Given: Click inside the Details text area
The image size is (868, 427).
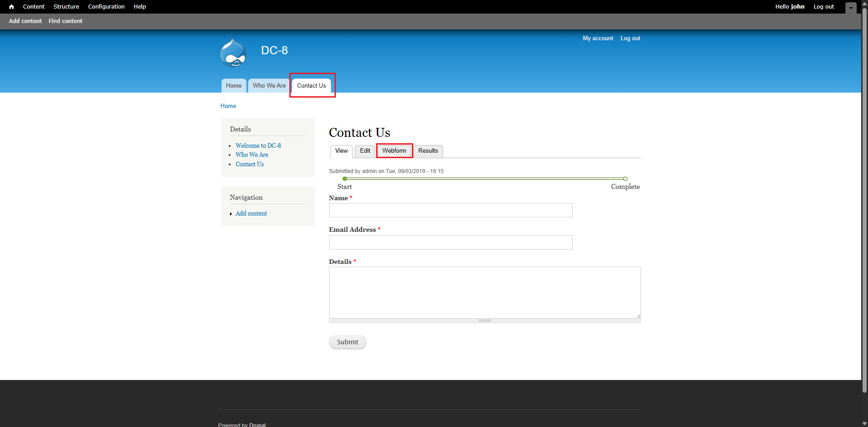Looking at the screenshot, I should point(485,292).
